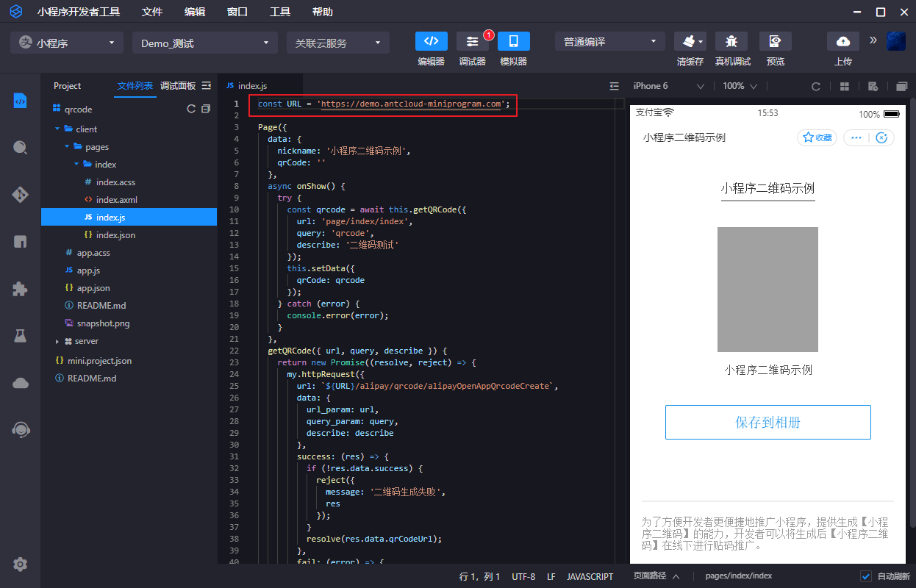Click the 保存到相册 button

[767, 422]
